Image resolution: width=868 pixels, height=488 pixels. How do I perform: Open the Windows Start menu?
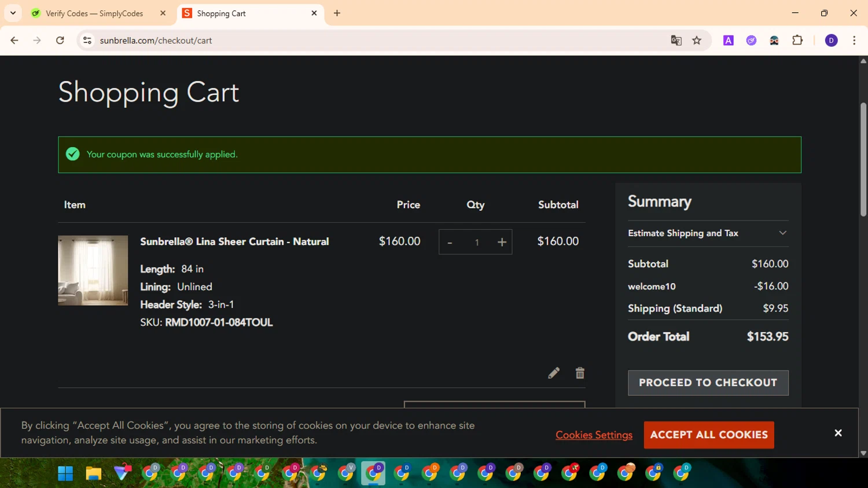point(65,474)
